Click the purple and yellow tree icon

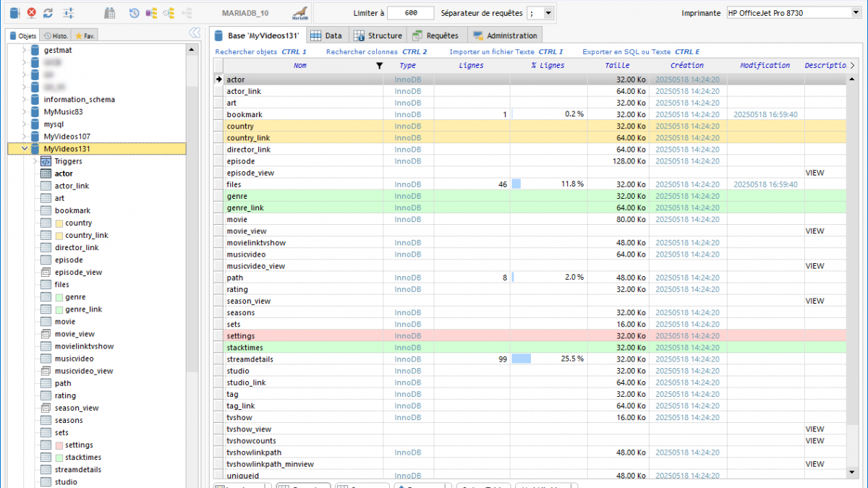(152, 13)
